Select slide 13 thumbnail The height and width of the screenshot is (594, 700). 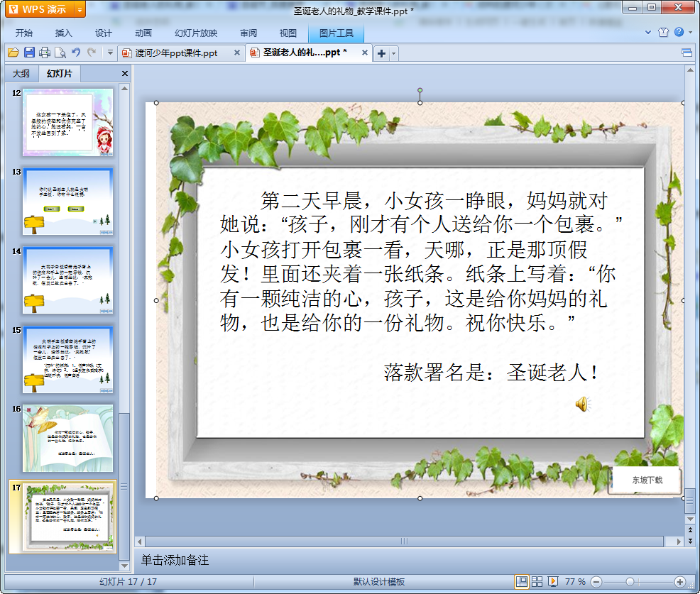point(68,202)
